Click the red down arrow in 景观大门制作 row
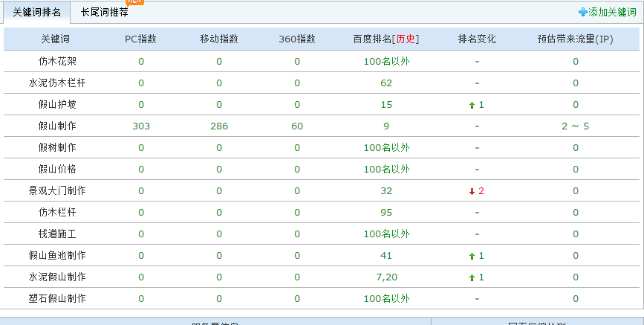 click(x=472, y=191)
